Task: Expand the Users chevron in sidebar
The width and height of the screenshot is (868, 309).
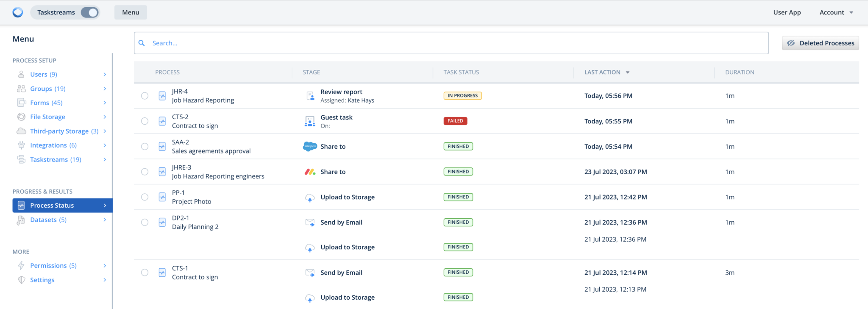Action: (105, 75)
